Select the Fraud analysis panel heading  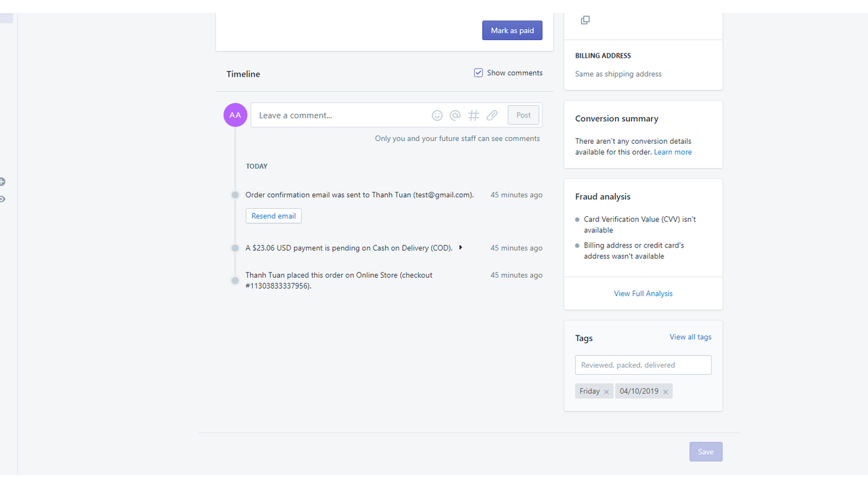click(602, 197)
